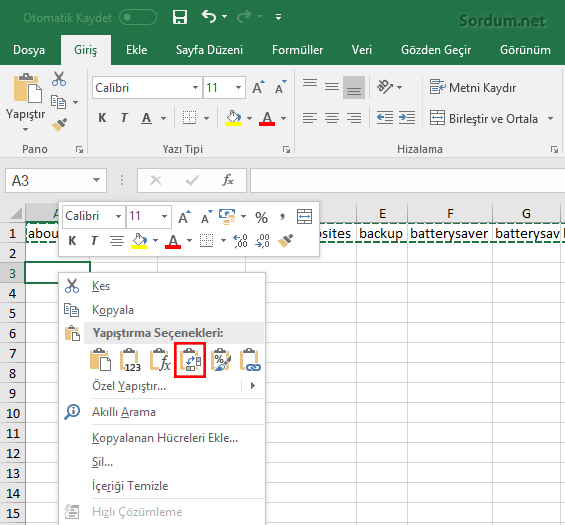Click the ribbon Copy icon
The width and height of the screenshot is (565, 525).
tap(58, 102)
